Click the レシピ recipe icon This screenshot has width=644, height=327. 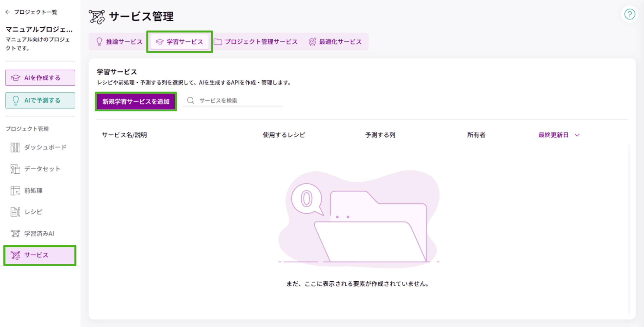[x=15, y=212]
